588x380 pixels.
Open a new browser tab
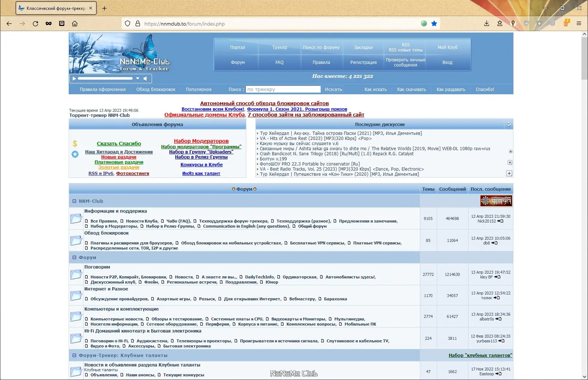point(105,8)
